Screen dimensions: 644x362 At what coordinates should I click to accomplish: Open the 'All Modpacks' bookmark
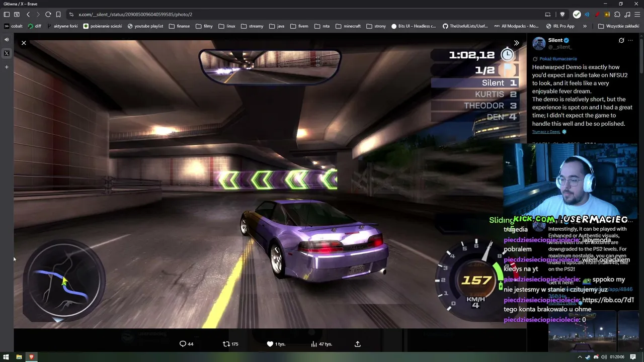click(516, 26)
